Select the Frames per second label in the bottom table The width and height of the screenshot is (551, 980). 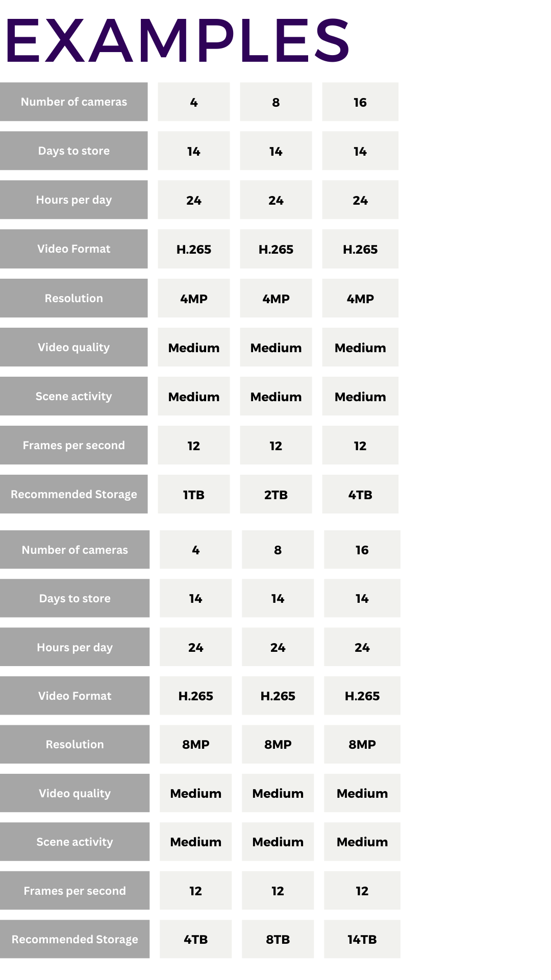tap(75, 891)
